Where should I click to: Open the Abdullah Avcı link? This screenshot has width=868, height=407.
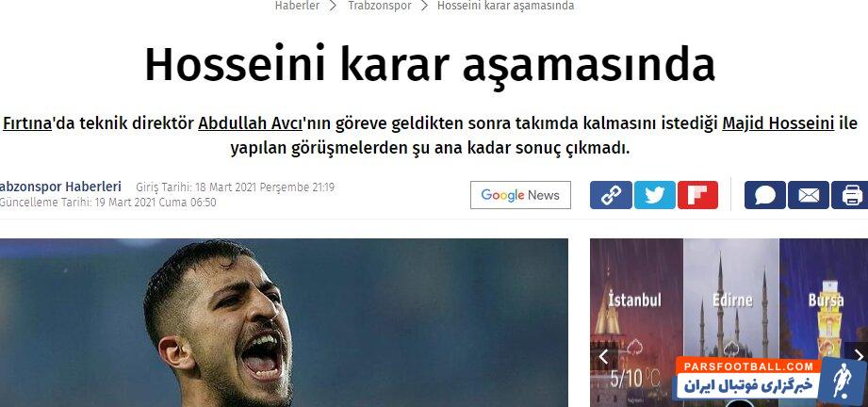(250, 122)
